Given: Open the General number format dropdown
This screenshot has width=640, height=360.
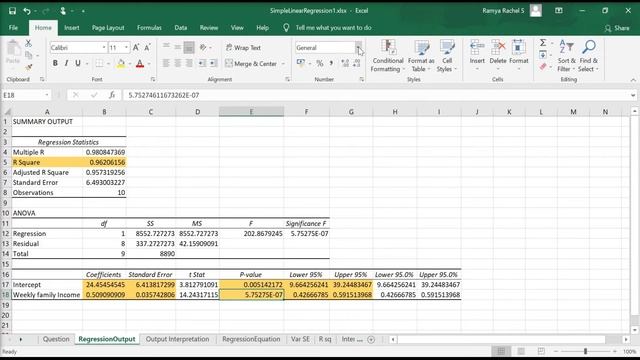Looking at the screenshot, I should 358,48.
